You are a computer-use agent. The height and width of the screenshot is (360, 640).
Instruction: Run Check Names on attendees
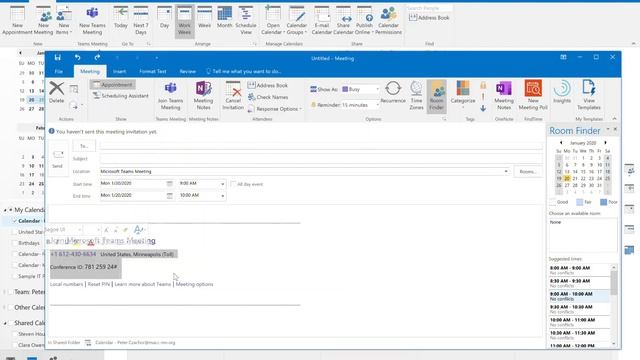tap(268, 97)
